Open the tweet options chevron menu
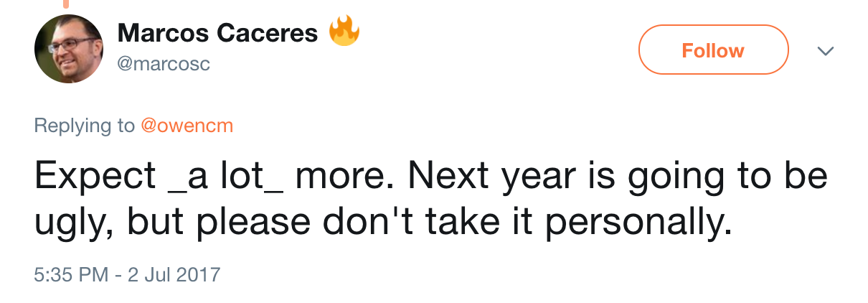Viewport: 868px width, 303px height. [826, 51]
